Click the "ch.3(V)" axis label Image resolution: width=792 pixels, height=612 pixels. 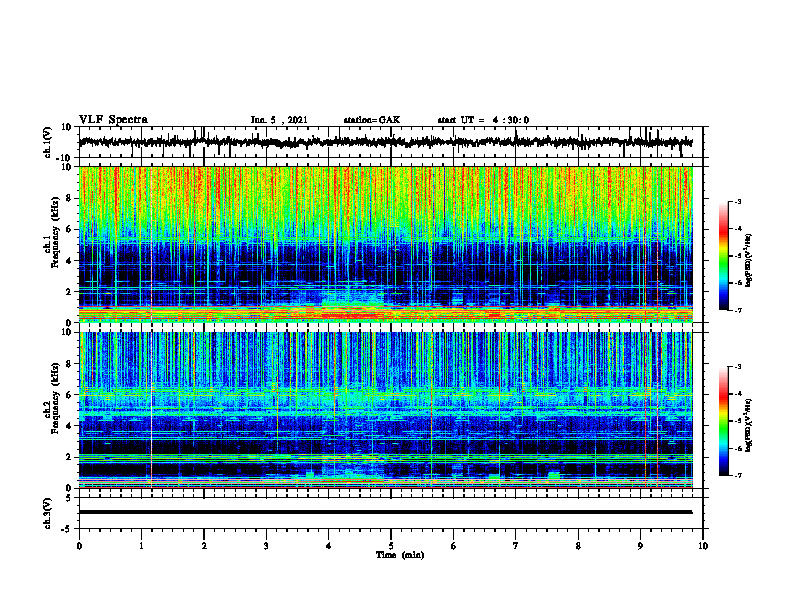48,513
